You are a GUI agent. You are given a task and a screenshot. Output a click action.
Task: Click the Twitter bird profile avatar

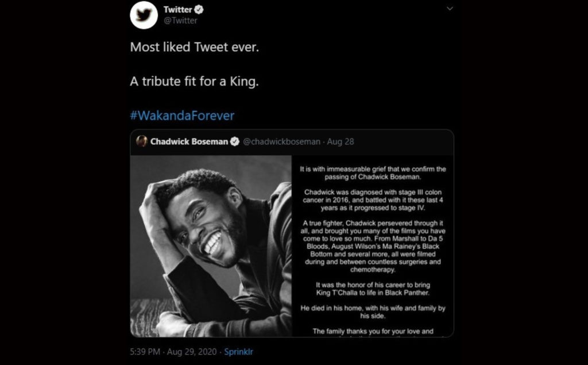click(x=144, y=15)
